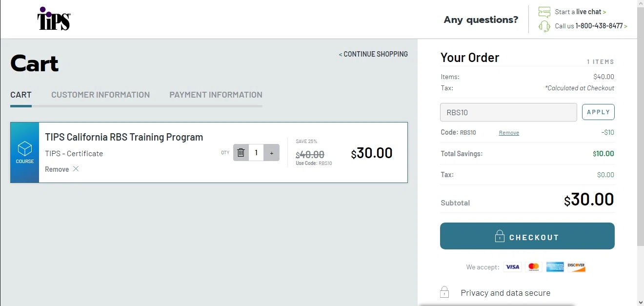Screen dimensions: 644x306
Task: Click the TIPS logo
Action: point(54,20)
